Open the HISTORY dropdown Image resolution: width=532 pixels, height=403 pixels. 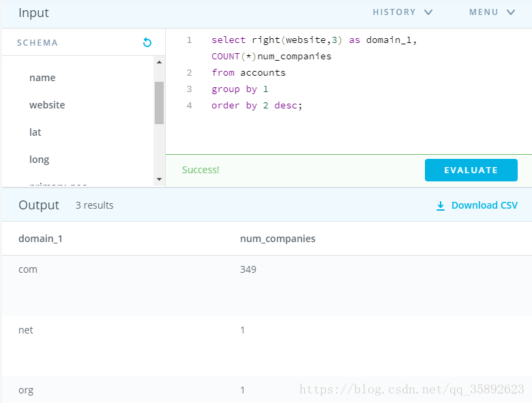(x=402, y=12)
